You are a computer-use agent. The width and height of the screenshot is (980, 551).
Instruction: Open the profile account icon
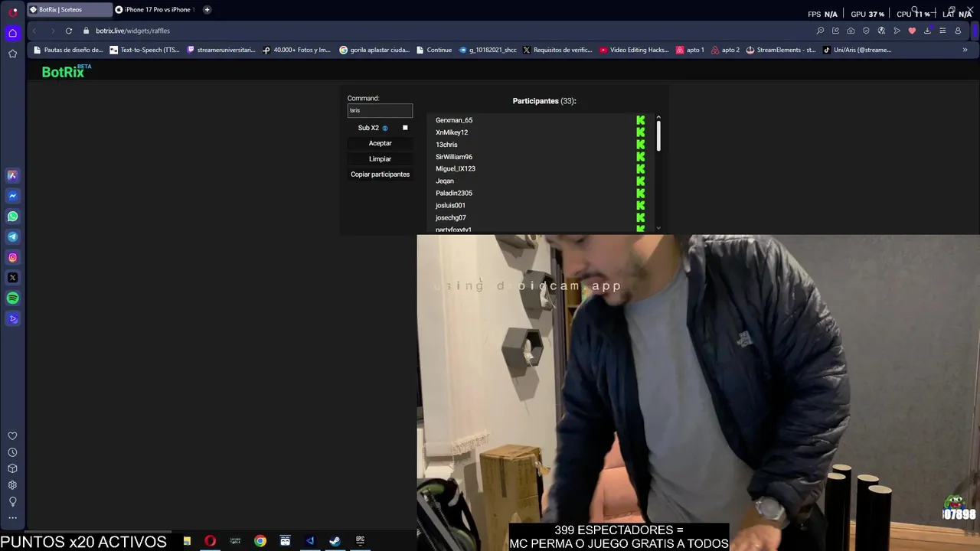(x=958, y=31)
